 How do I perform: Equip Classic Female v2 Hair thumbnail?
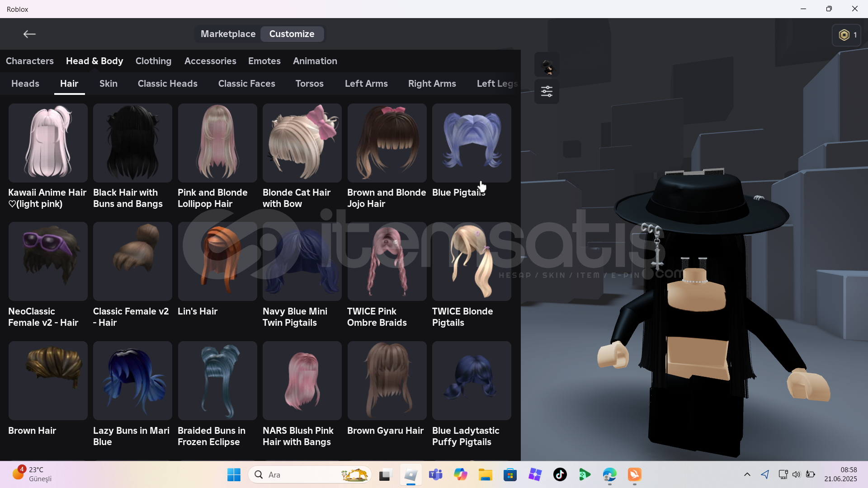(x=132, y=261)
